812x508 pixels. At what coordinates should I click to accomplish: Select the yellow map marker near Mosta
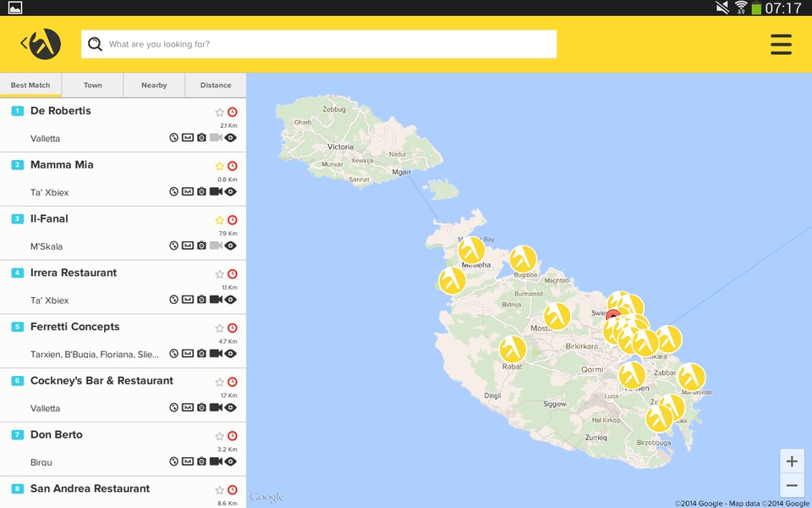tap(557, 317)
